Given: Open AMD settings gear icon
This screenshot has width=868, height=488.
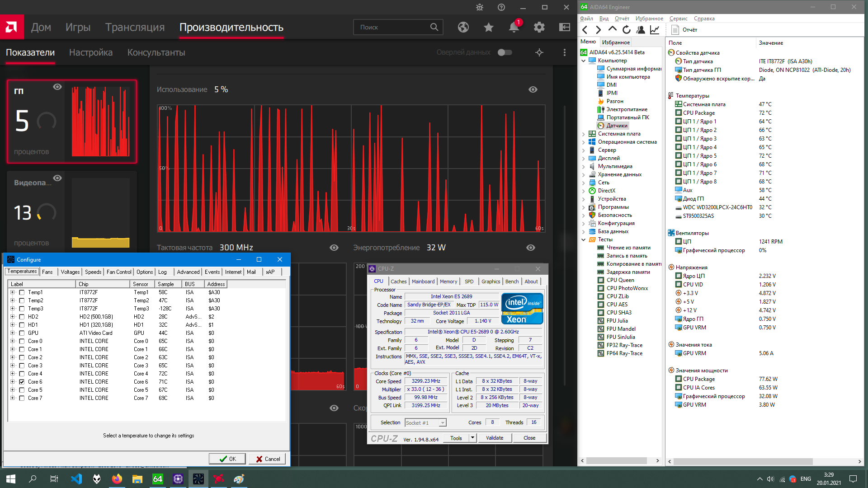Looking at the screenshot, I should 539,28.
